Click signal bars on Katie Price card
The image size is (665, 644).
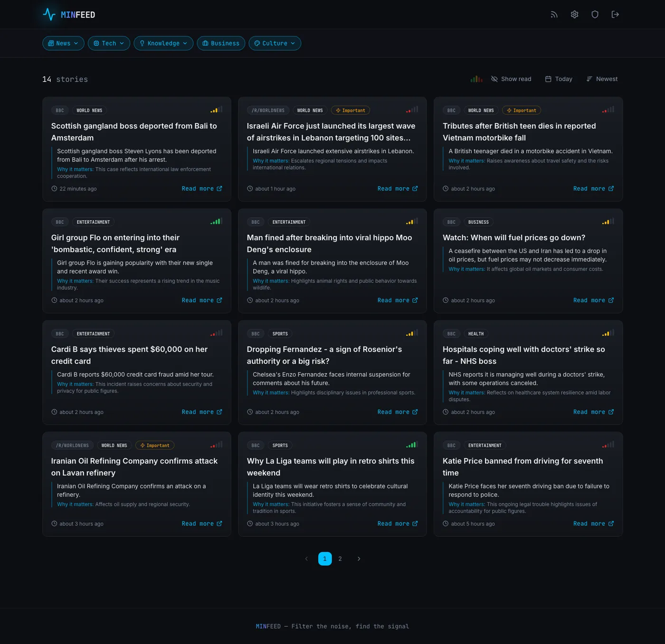pos(608,445)
